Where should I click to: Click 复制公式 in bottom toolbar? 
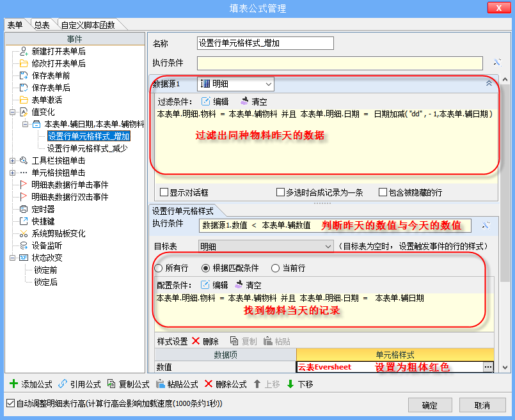tap(129, 384)
